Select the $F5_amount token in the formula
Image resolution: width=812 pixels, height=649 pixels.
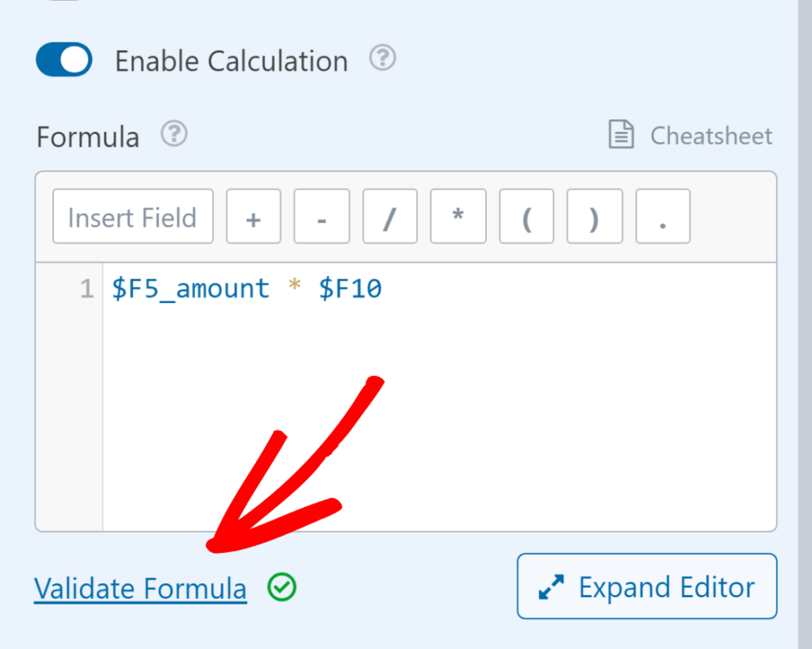[x=190, y=288]
